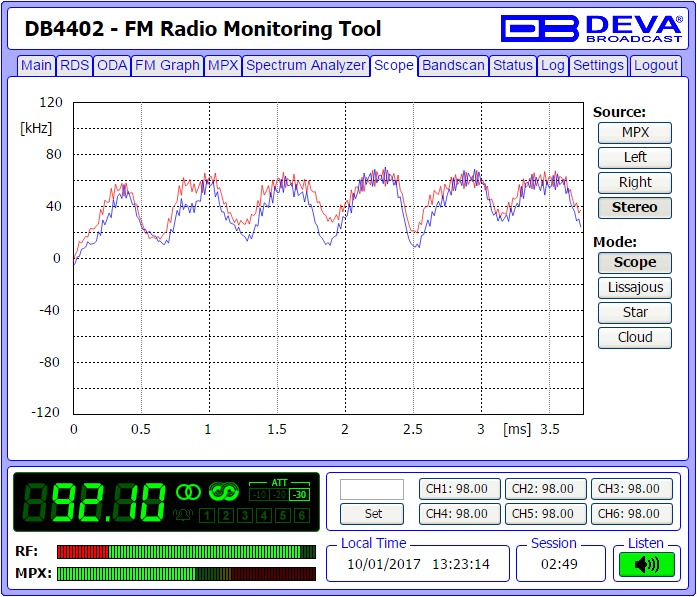The image size is (697, 597).
Task: Set source to Stereo
Action: 635,208
